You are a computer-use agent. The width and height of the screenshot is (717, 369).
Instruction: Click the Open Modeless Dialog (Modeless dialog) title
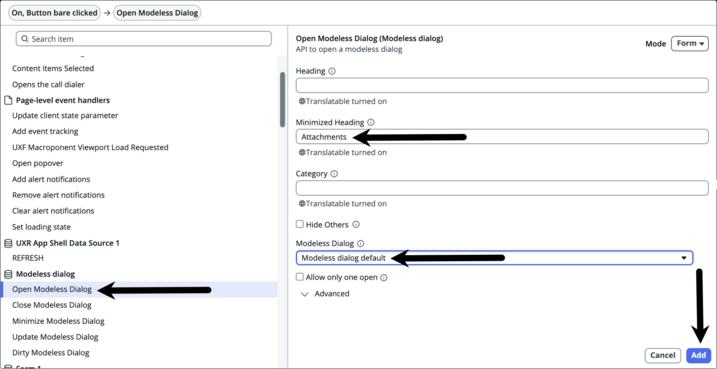(x=369, y=39)
